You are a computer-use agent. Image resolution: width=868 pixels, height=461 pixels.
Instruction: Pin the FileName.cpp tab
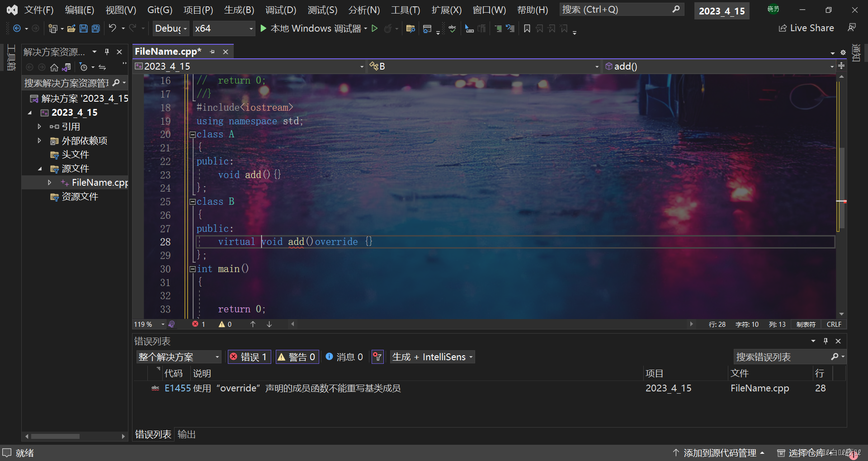[212, 52]
